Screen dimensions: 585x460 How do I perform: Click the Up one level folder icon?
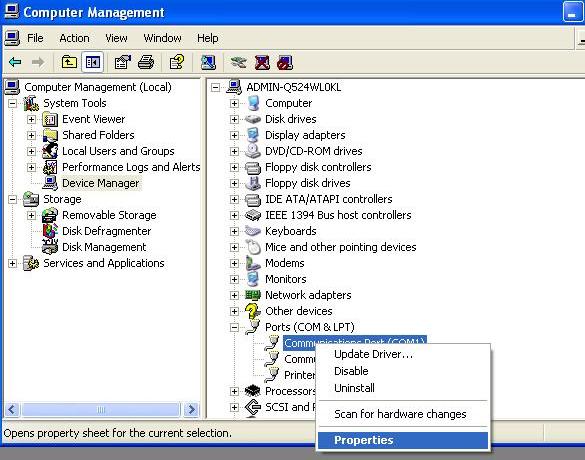[x=69, y=62]
